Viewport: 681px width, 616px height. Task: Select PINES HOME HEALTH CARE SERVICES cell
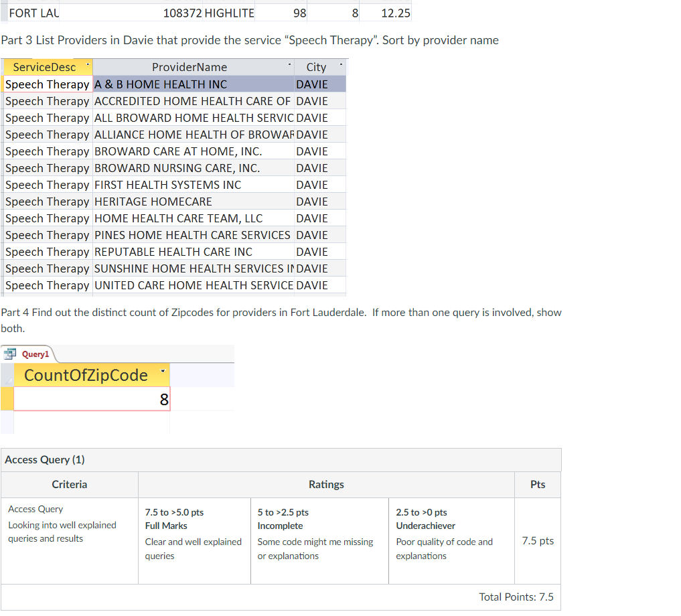(194, 235)
